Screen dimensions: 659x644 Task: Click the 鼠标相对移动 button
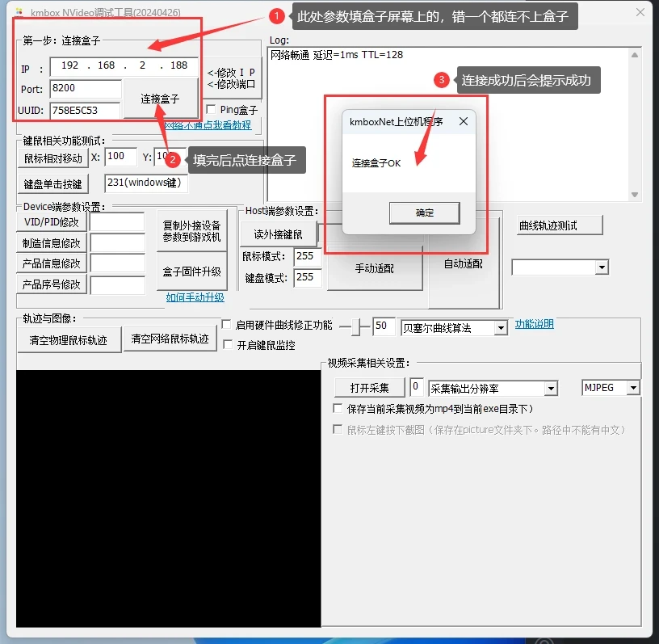pos(53,158)
